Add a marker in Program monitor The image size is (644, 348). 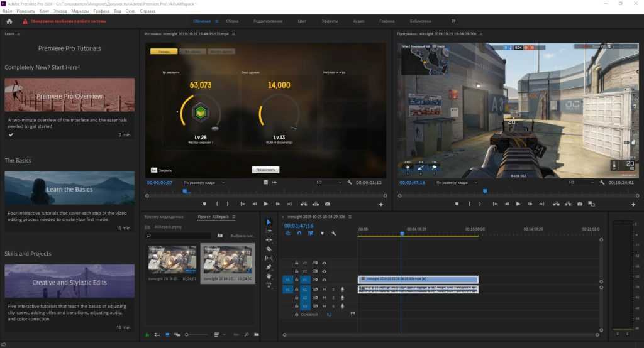[457, 204]
